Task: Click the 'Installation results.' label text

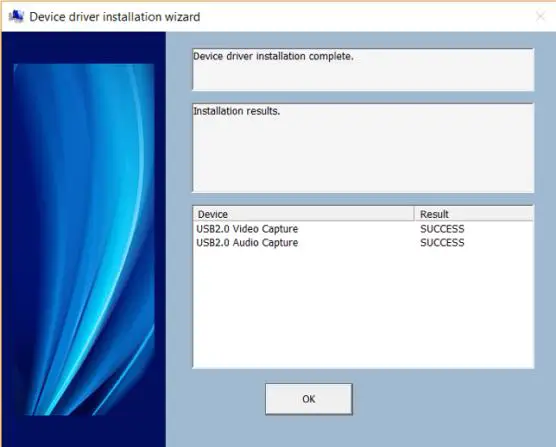Action: (237, 111)
